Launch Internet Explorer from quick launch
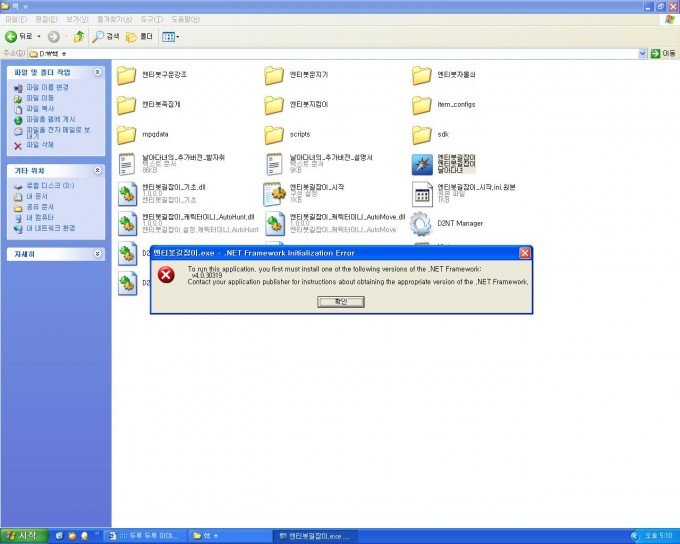Viewport: 680px width, 544px height. 59,537
